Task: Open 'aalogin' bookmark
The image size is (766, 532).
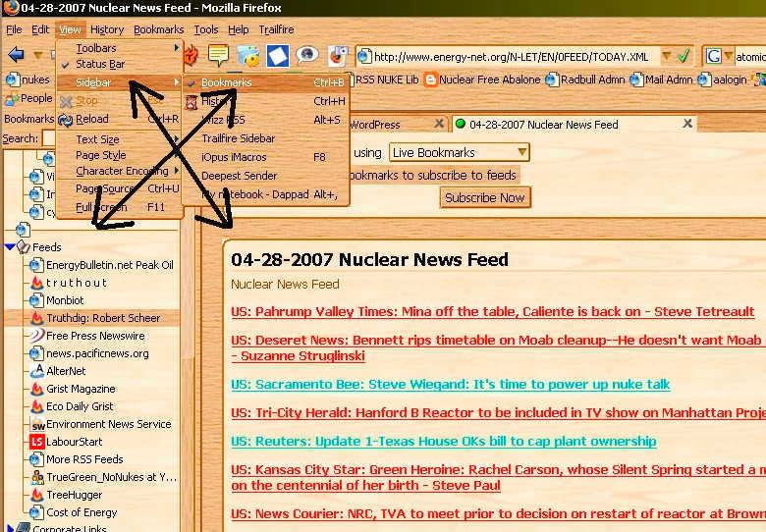Action: click(x=723, y=80)
